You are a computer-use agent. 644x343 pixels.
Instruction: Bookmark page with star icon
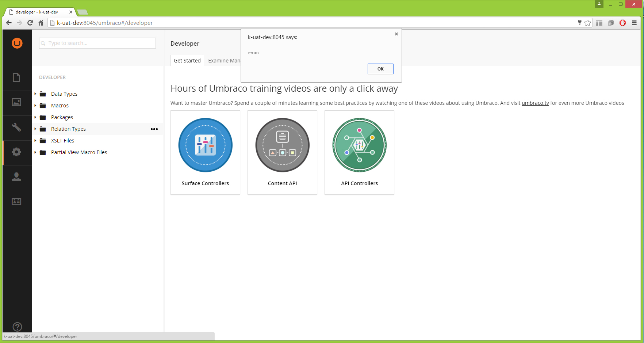pos(587,23)
